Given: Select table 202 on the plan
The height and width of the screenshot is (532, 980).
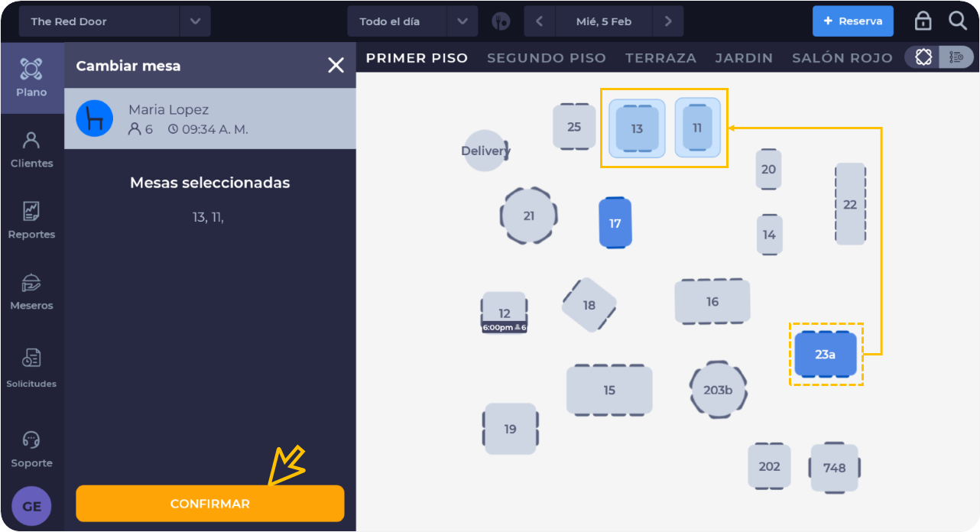Looking at the screenshot, I should [769, 466].
